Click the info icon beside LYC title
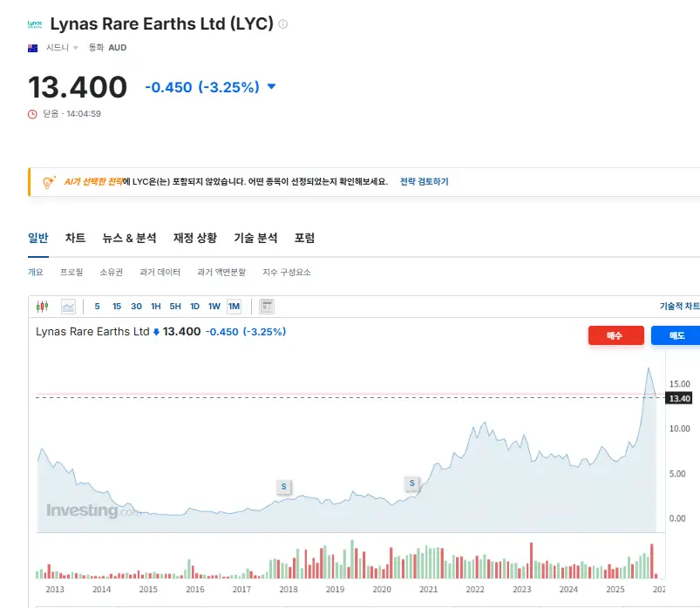Image resolution: width=700 pixels, height=608 pixels. (282, 24)
